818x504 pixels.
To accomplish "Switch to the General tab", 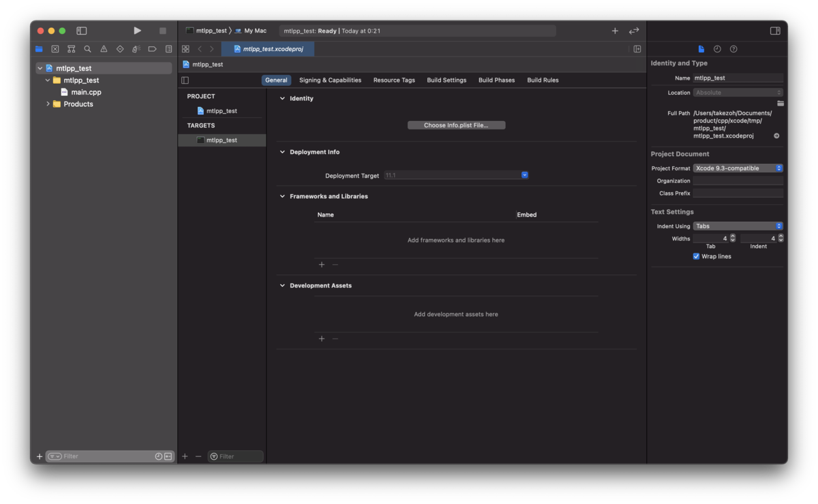I will [x=276, y=80].
